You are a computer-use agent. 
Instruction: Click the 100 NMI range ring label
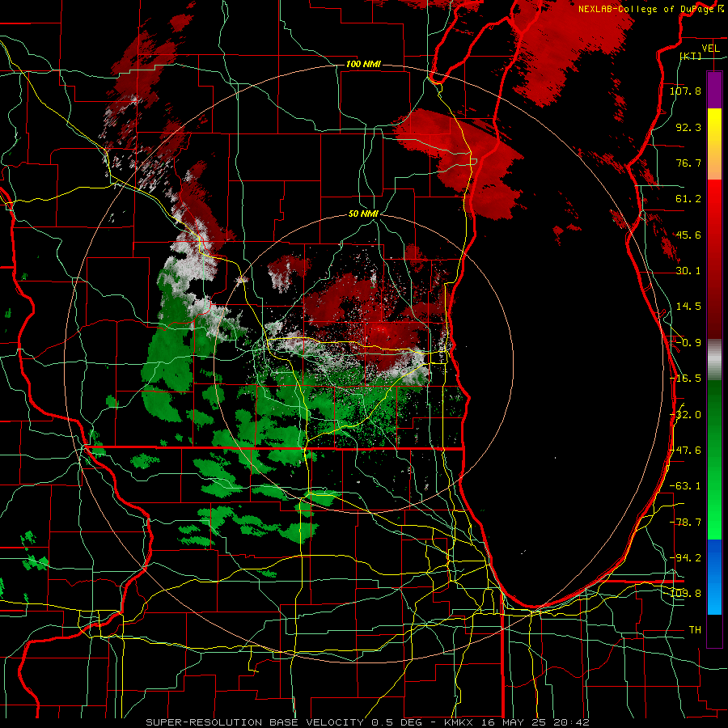[363, 64]
